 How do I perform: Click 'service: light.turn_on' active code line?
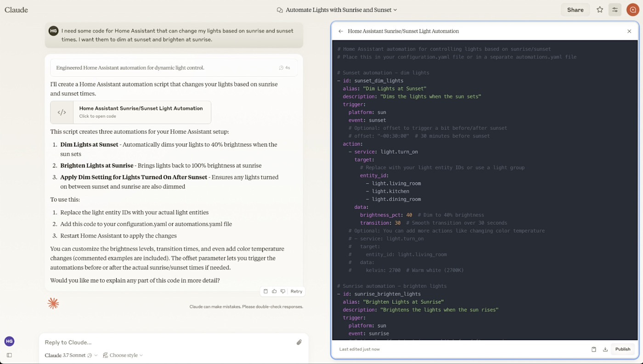(x=383, y=151)
